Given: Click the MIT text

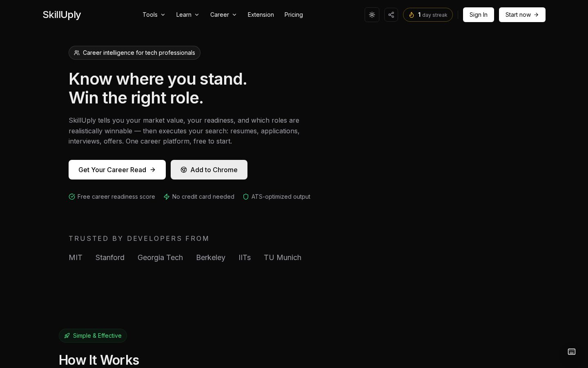Looking at the screenshot, I should pyautogui.click(x=76, y=258).
